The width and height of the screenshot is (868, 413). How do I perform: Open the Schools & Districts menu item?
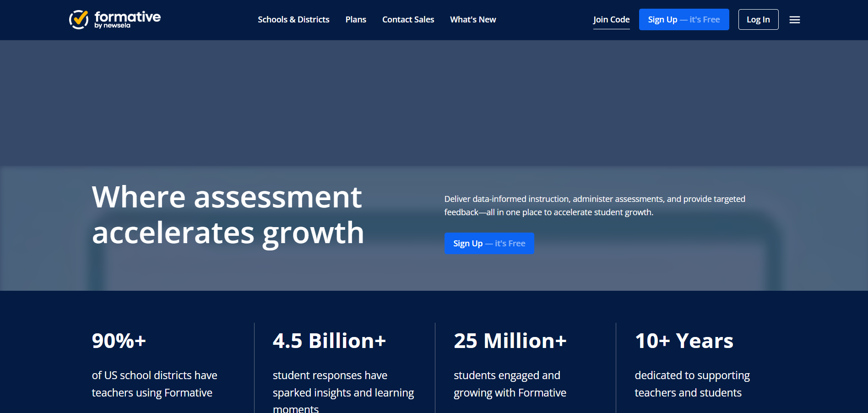coord(293,20)
